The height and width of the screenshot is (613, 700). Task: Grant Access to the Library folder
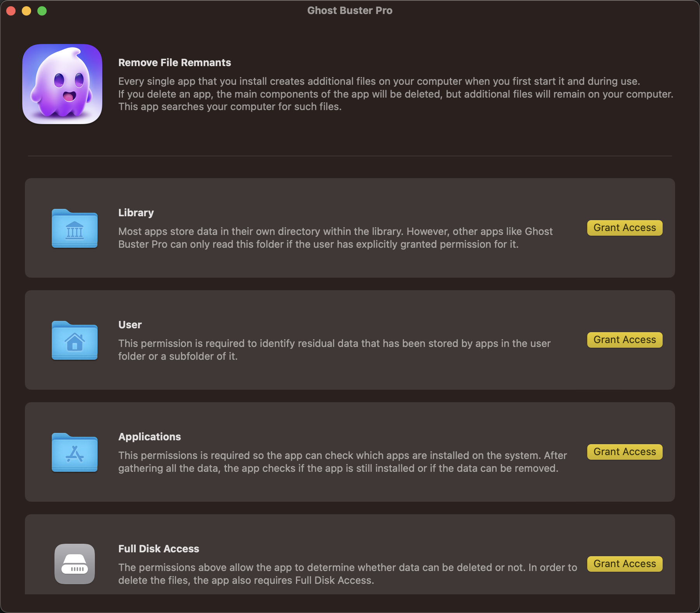click(625, 228)
